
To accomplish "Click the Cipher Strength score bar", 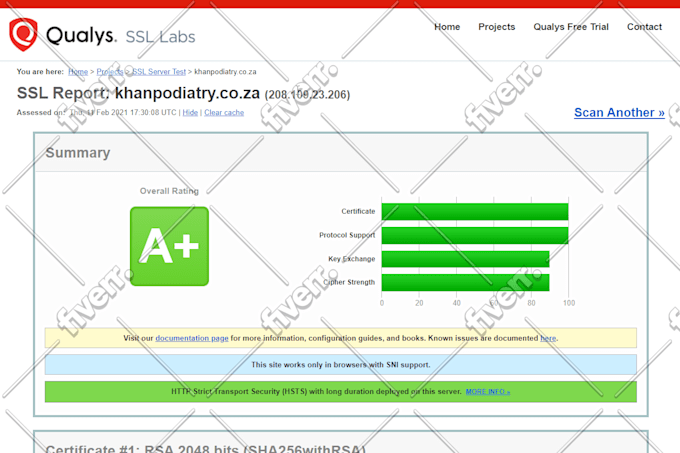I will point(465,282).
